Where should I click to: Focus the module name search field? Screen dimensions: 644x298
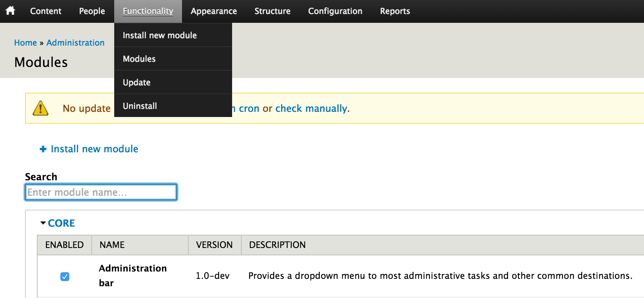101,192
